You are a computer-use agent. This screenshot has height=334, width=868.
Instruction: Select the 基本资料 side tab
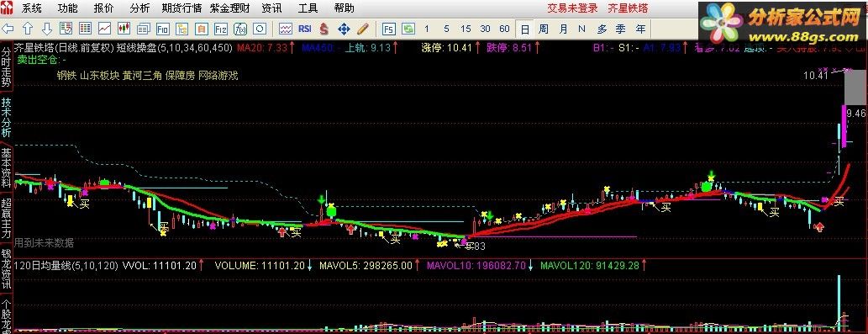tap(6, 167)
